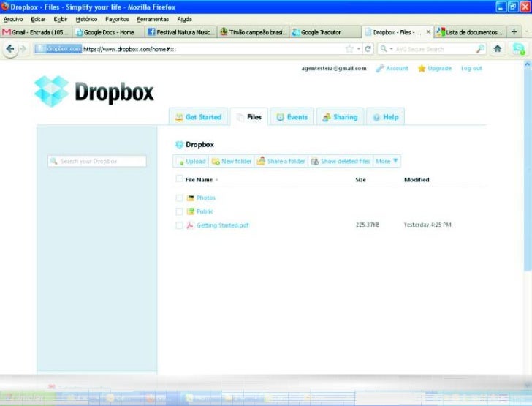Viewport: 532px width, 406px height.
Task: Open the Events page tab
Action: [x=292, y=117]
